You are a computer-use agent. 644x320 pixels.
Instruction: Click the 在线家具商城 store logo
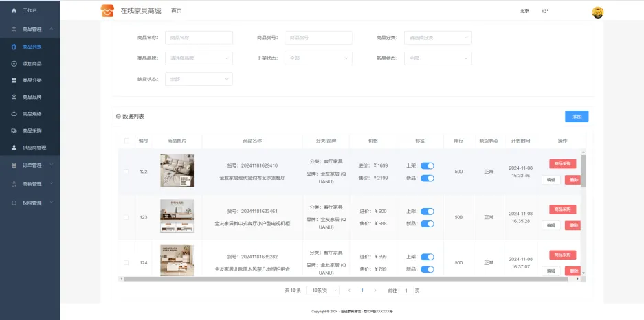107,11
